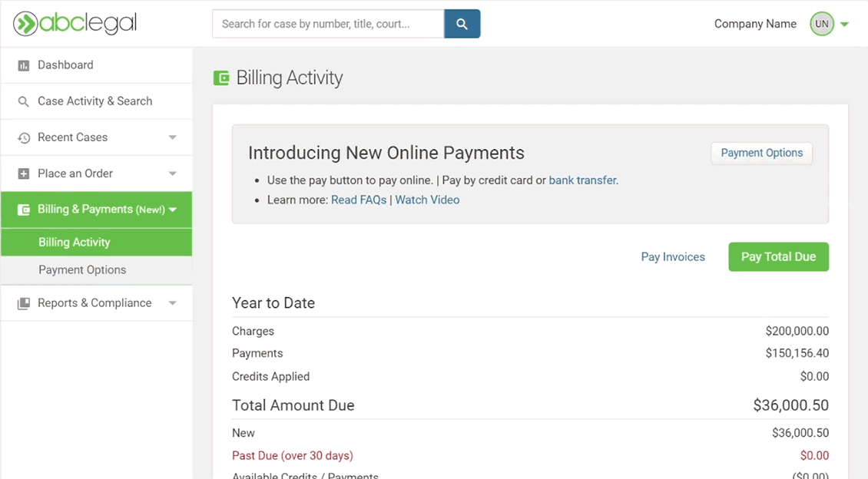868x479 pixels.
Task: Collapse the Billing & Payments menu arrow
Action: pos(173,210)
